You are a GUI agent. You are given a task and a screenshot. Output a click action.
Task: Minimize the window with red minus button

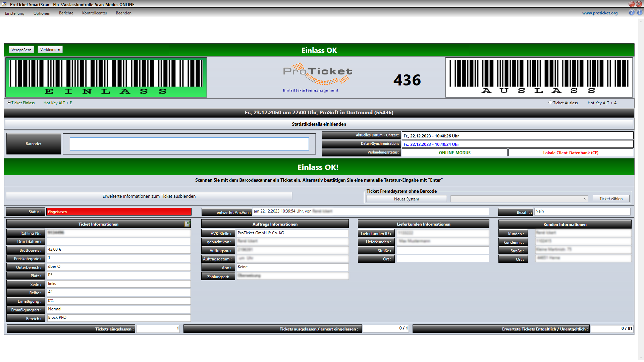pos(631,4)
